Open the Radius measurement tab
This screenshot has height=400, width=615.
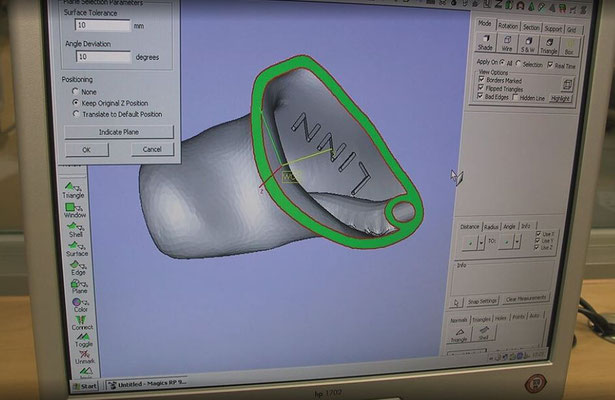[x=491, y=227]
